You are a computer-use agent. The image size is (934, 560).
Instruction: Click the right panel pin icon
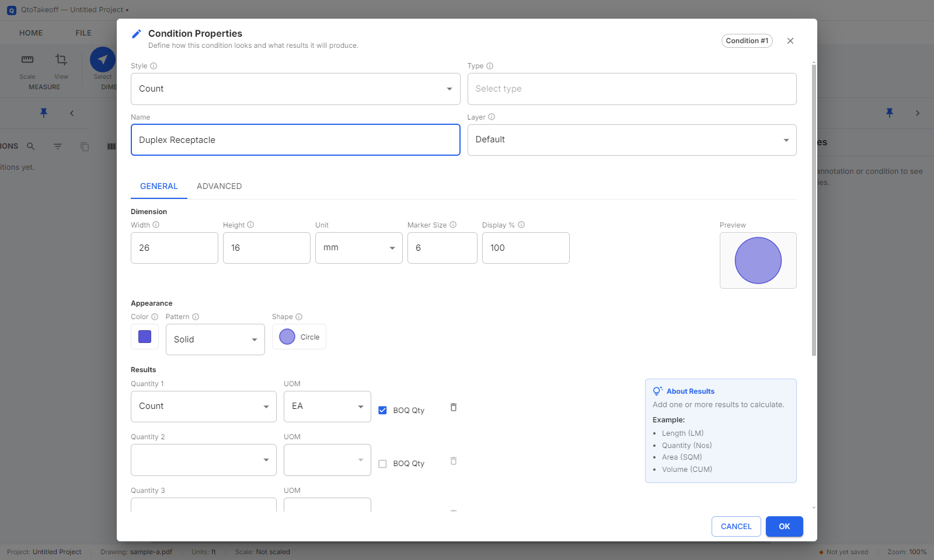pos(890,113)
